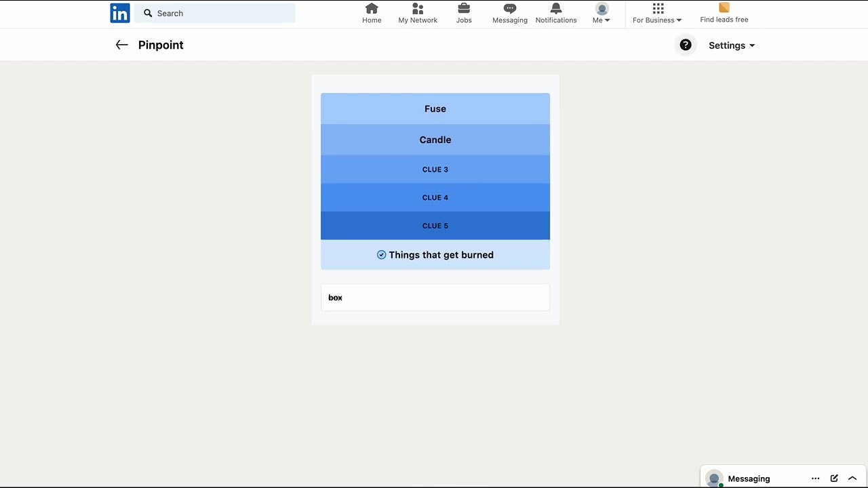Open My Network

(418, 14)
